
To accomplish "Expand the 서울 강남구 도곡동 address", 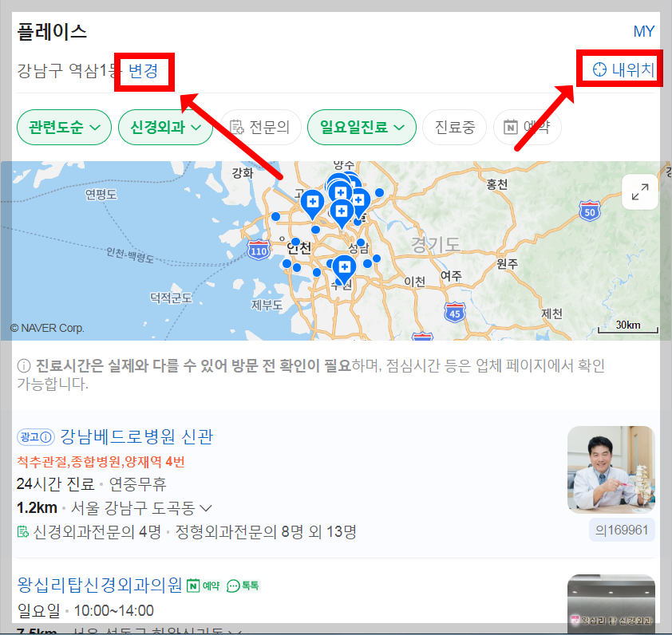I will click(206, 508).
